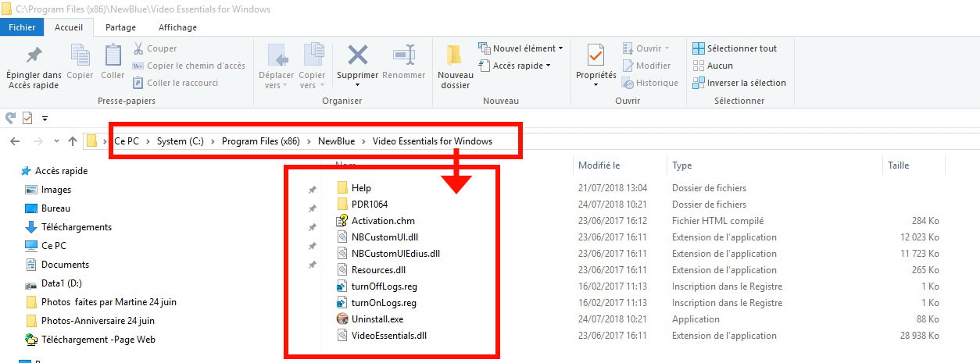The height and width of the screenshot is (363, 980).
Task: Click Copier le chemin d'accès
Action: (188, 66)
